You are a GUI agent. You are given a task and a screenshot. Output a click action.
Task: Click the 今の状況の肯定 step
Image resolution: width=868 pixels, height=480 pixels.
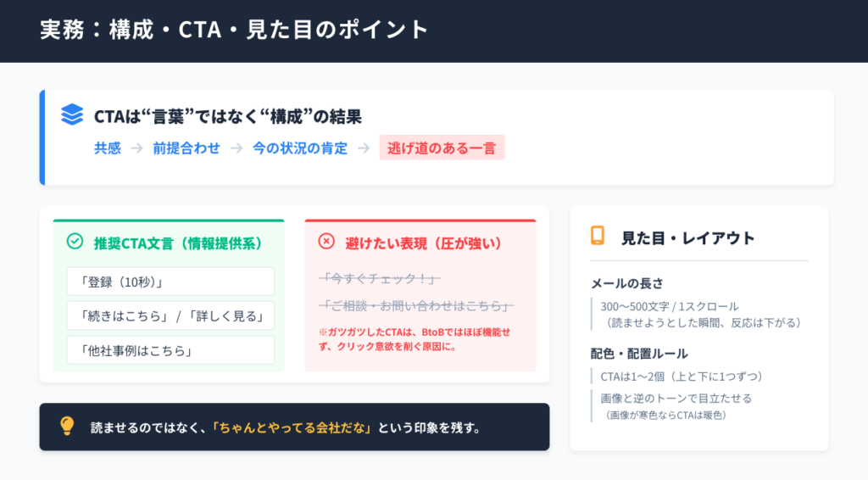[x=300, y=148]
